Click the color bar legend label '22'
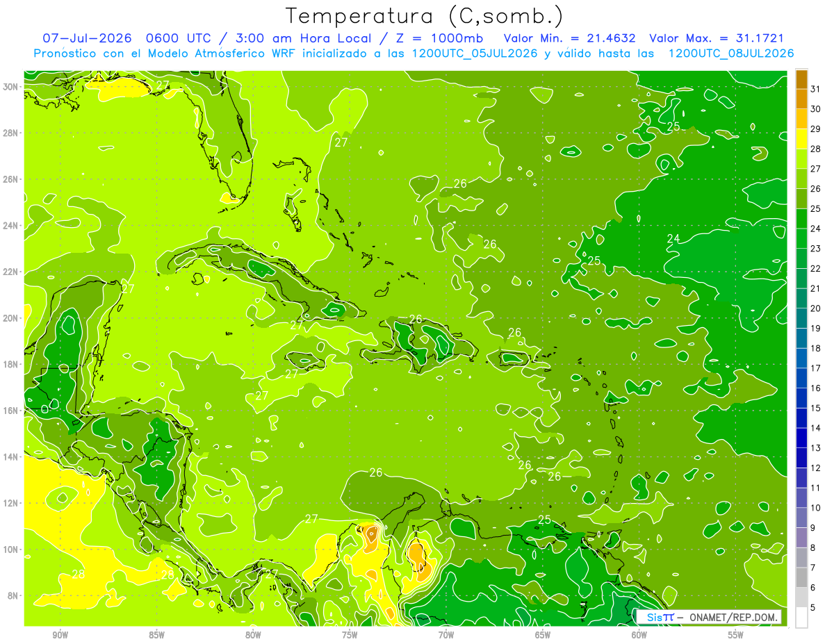834x644 pixels. pyautogui.click(x=816, y=268)
